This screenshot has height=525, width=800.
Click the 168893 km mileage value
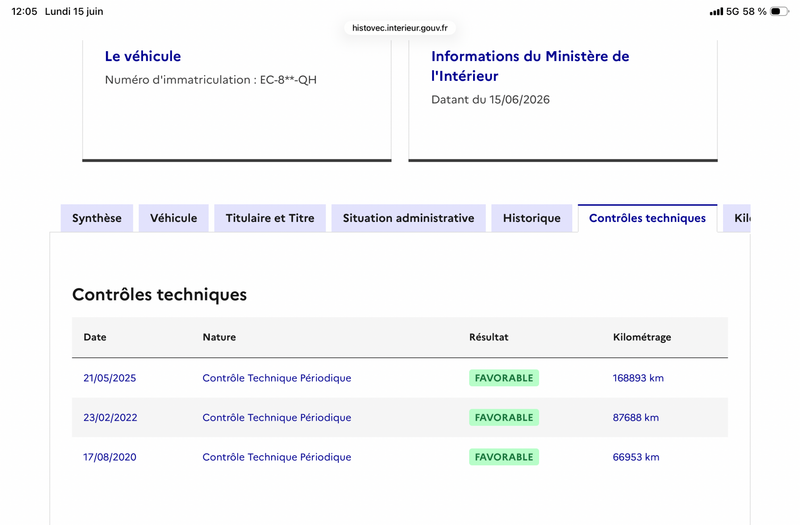(638, 378)
